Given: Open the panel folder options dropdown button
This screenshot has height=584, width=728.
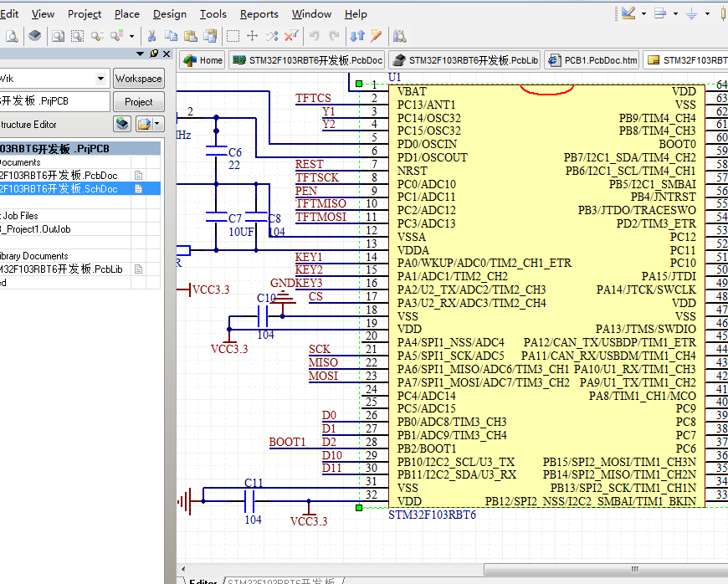Looking at the screenshot, I should coord(150,124).
